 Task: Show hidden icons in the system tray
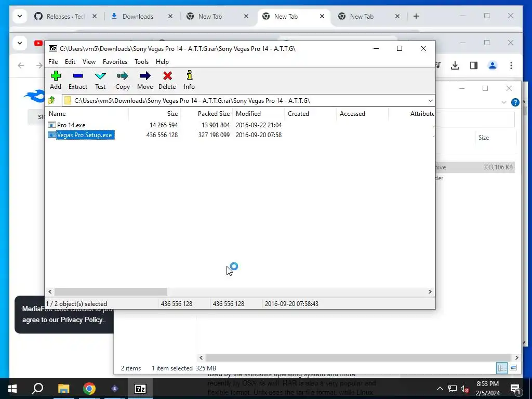click(440, 389)
